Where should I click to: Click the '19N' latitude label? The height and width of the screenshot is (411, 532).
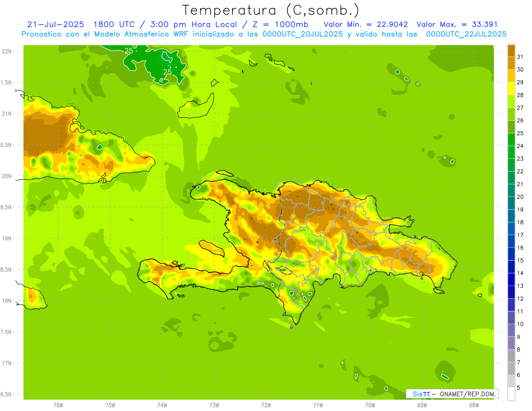[7, 239]
